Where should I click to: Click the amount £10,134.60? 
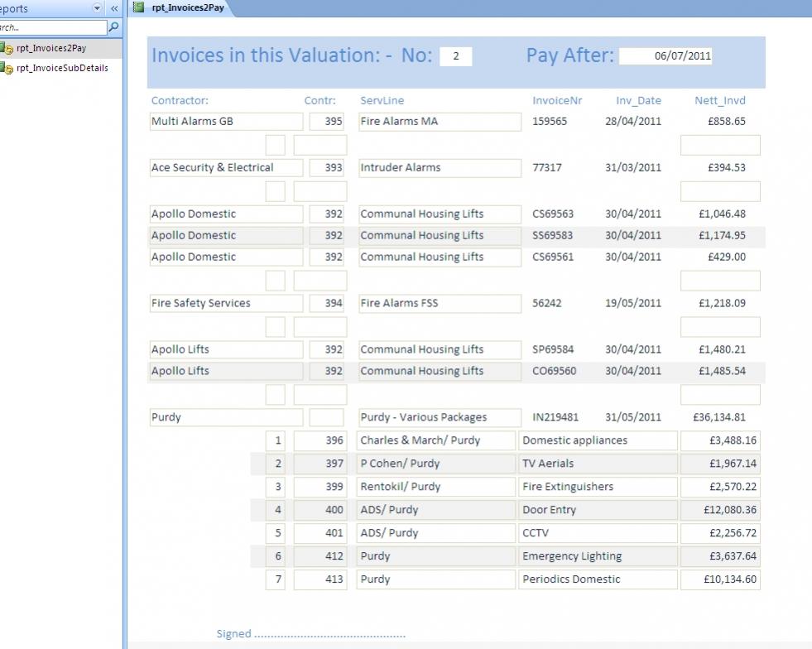pyautogui.click(x=720, y=579)
